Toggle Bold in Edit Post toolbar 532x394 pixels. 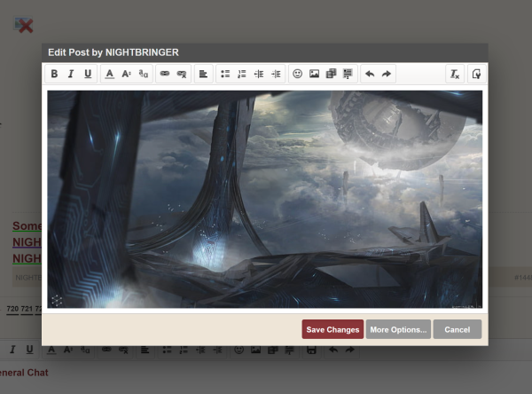pos(54,74)
